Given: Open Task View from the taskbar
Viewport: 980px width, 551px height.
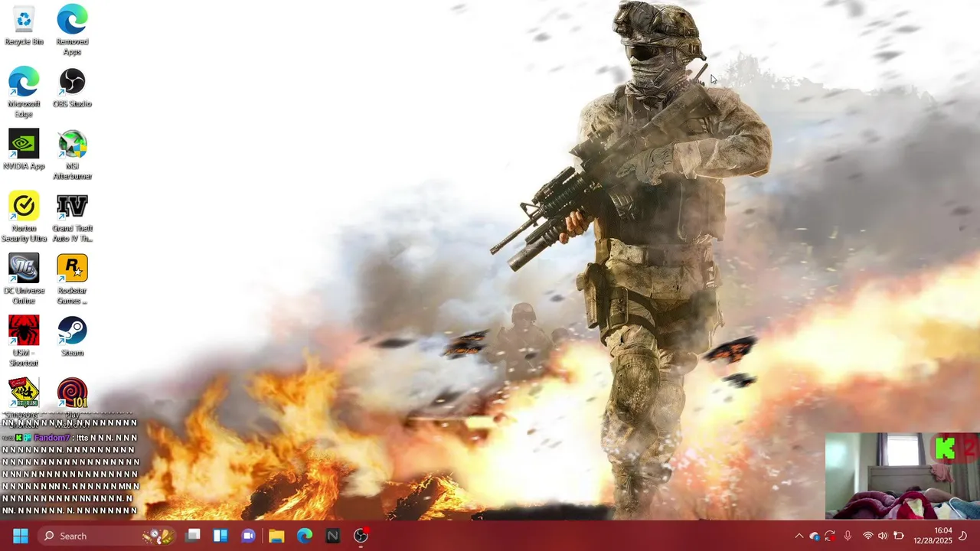Looking at the screenshot, I should [x=193, y=536].
